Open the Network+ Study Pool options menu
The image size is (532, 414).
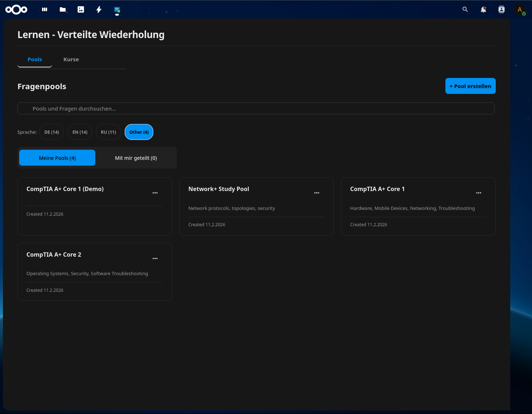click(x=317, y=192)
